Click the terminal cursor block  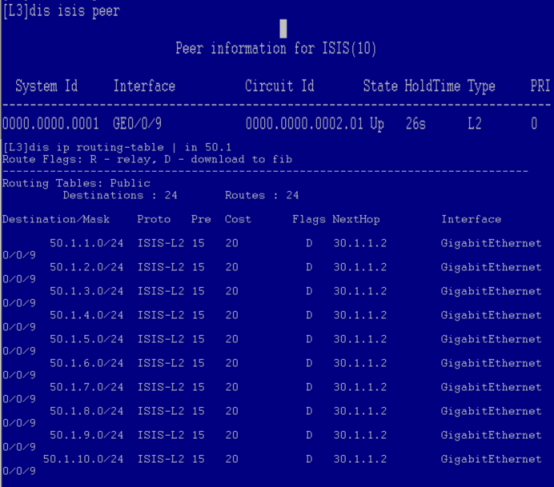[x=283, y=29]
